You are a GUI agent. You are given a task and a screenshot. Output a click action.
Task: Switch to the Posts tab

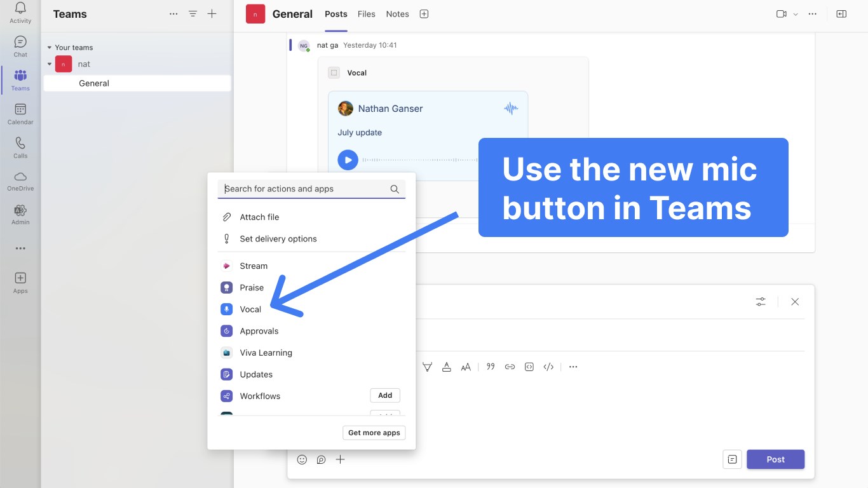336,14
